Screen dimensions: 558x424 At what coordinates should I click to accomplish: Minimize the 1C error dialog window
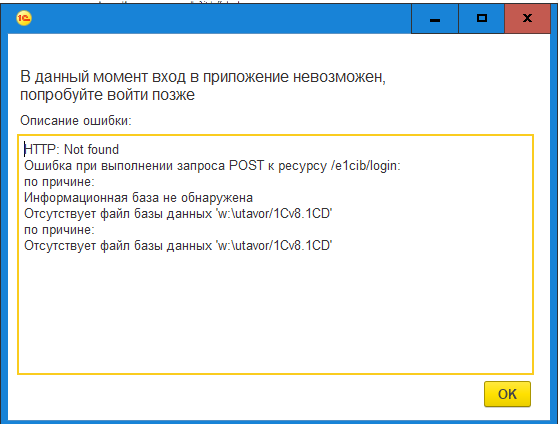point(435,19)
